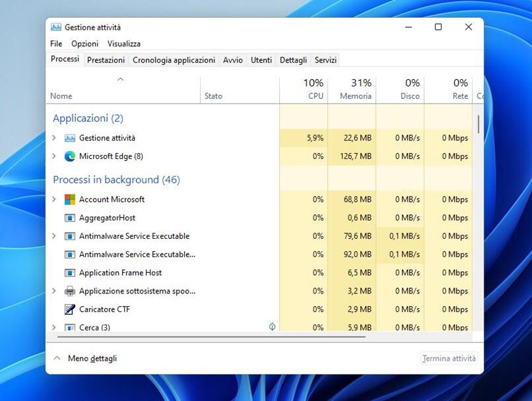The height and width of the screenshot is (401, 532).
Task: Open the Avvio tab
Action: [233, 60]
